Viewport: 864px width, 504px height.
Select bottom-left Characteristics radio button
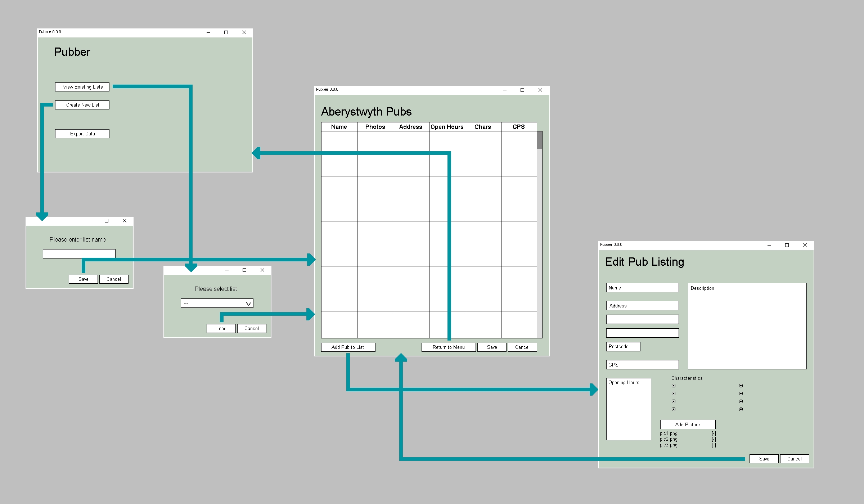[674, 409]
